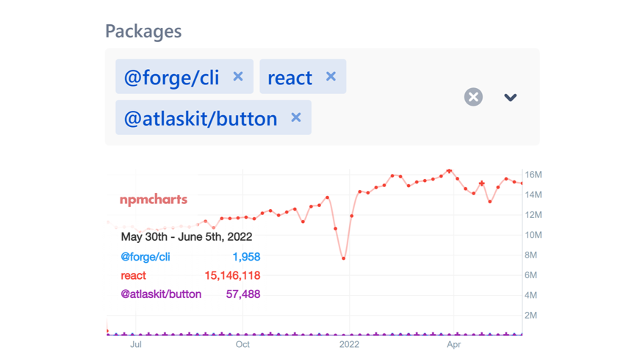
Task: Click the react tag label
Action: pos(290,77)
